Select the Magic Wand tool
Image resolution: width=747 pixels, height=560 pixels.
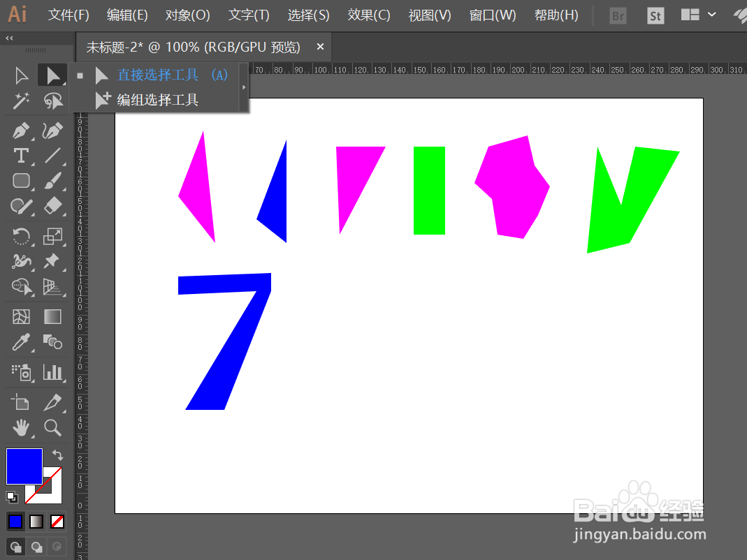[21, 101]
